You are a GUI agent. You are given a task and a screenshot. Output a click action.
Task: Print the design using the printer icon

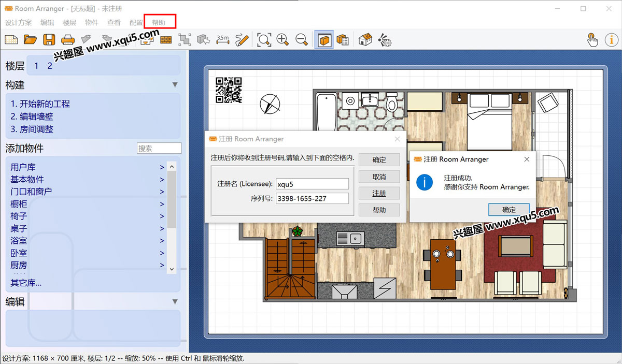click(68, 39)
